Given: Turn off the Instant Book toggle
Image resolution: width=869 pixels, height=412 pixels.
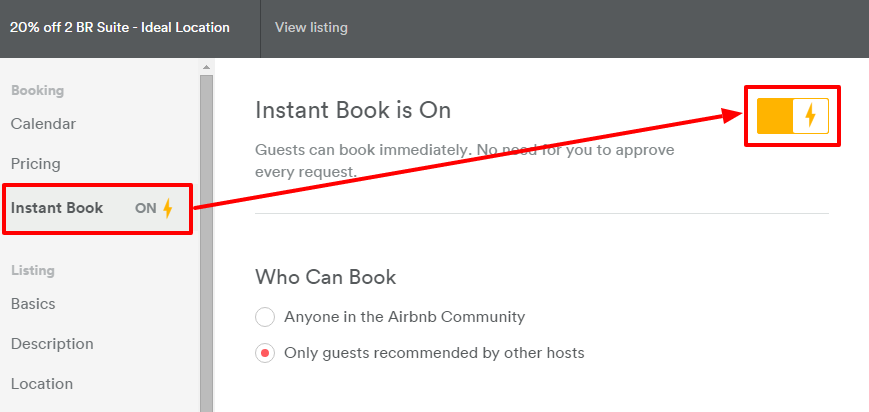Looking at the screenshot, I should [792, 116].
